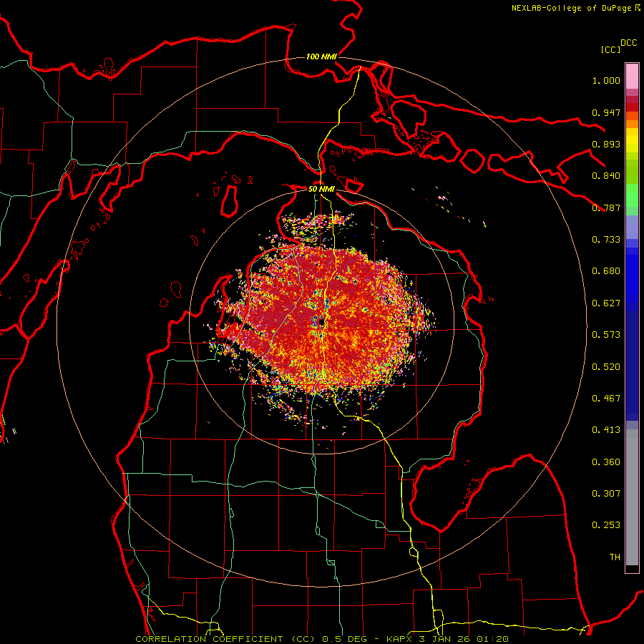Click the 0.787 scale value
Screen dimensions: 644x644
click(606, 208)
